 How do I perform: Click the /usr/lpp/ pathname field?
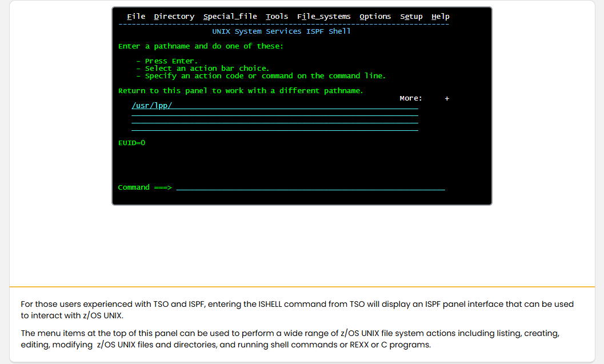tap(275, 106)
